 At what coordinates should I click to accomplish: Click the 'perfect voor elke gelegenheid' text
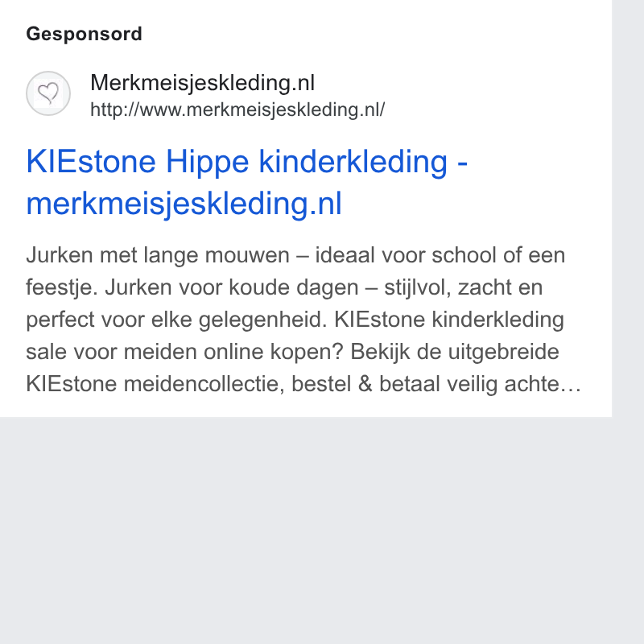coord(176,320)
